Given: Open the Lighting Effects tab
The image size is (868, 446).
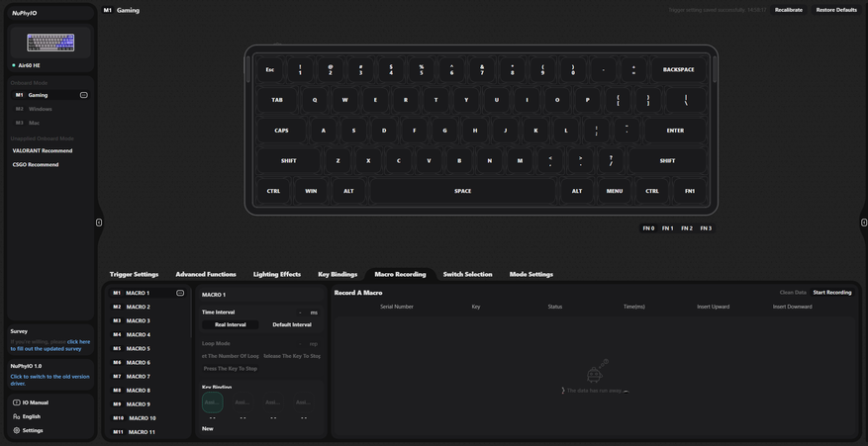Looking at the screenshot, I should coord(277,274).
